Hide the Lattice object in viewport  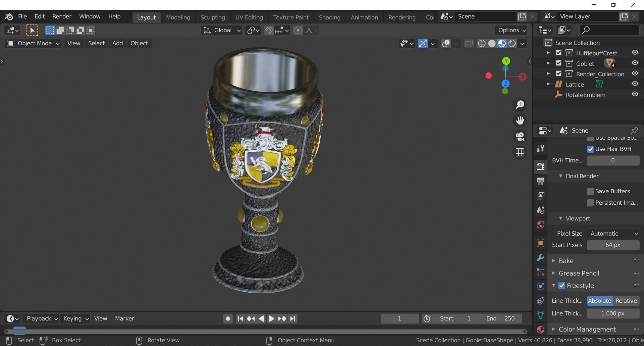[635, 84]
